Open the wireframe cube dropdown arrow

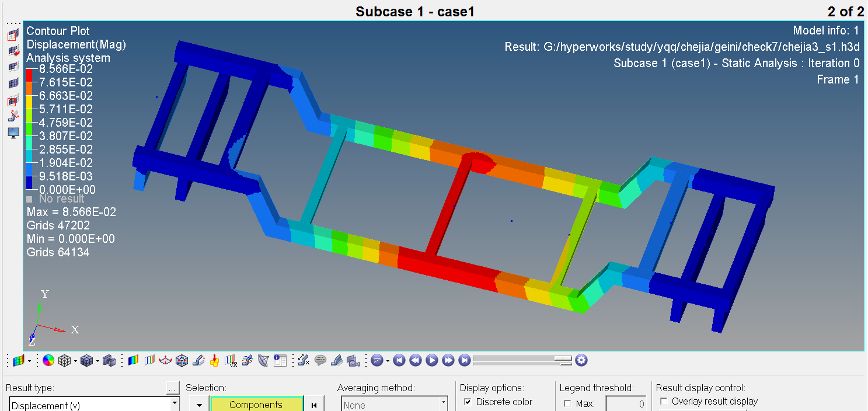tap(75, 361)
